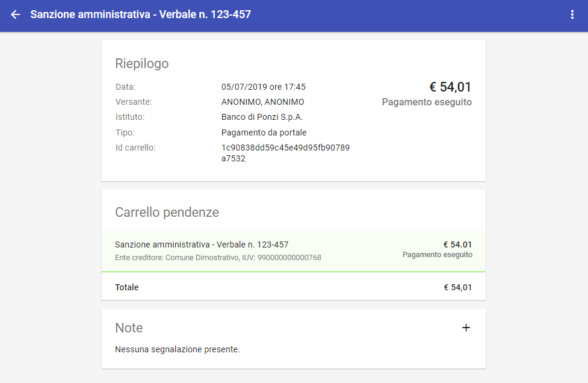This screenshot has width=588, height=383.
Task: Select the header title 'Sanzione amministrativa - Verbale n. 123-457'
Action: [x=141, y=14]
